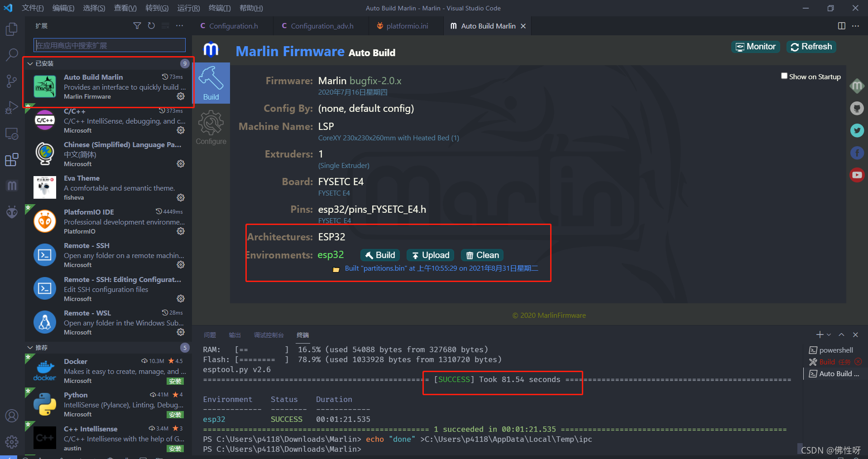868x459 pixels.
Task: Open Manage gear in activity bar
Action: [x=12, y=442]
